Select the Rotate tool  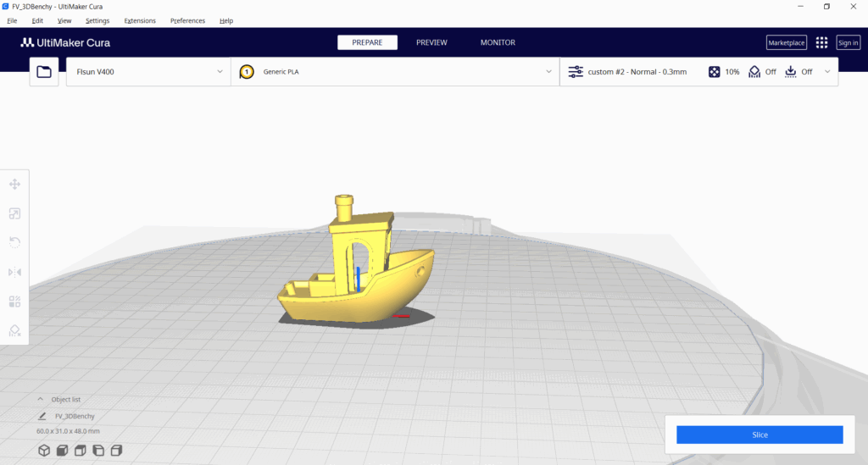click(x=15, y=243)
